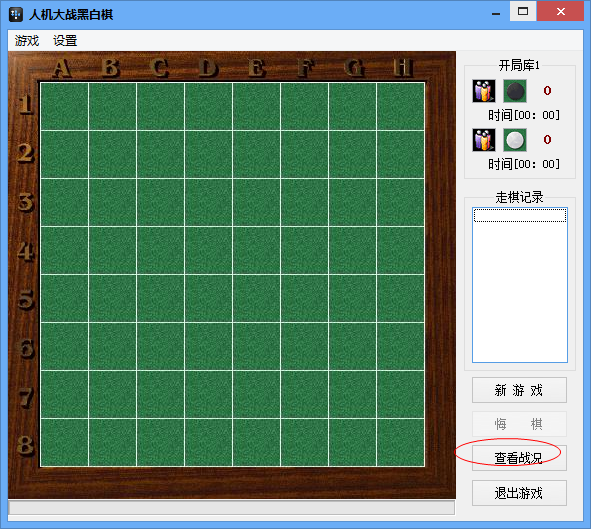Select the first entry in 走棋记录 list
This screenshot has height=529, width=591.
coord(520,216)
